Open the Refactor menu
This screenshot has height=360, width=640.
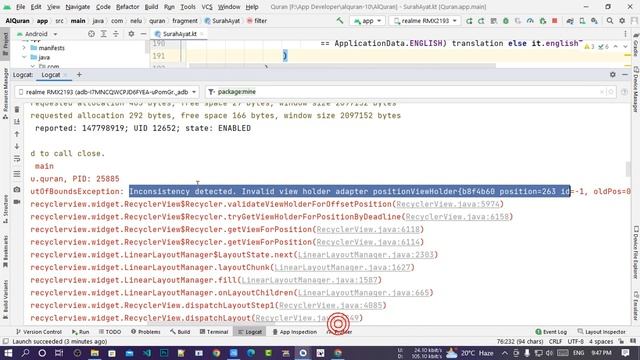[x=127, y=7]
